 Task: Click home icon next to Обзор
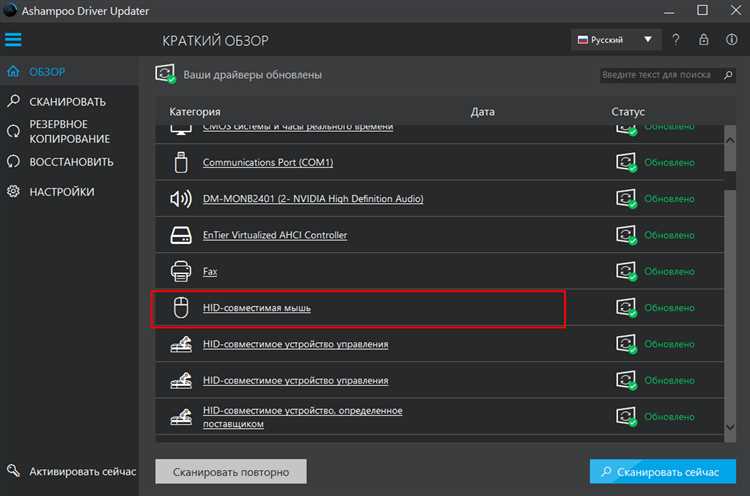(13, 72)
